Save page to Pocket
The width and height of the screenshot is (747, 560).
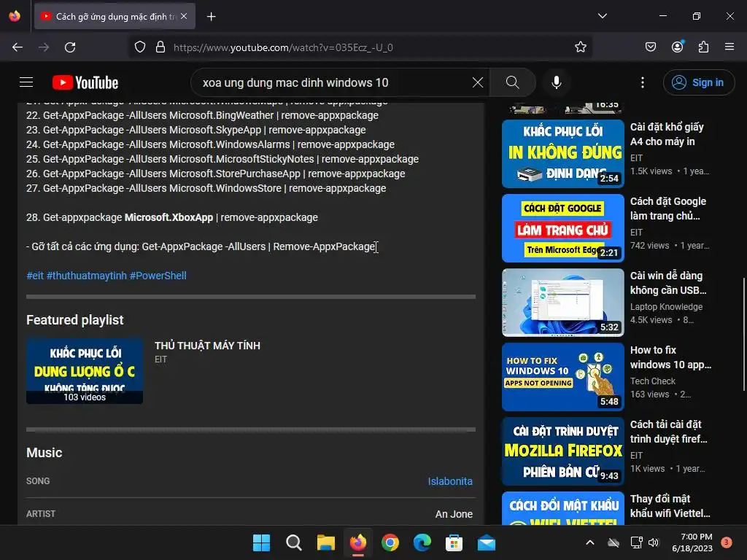[650, 47]
